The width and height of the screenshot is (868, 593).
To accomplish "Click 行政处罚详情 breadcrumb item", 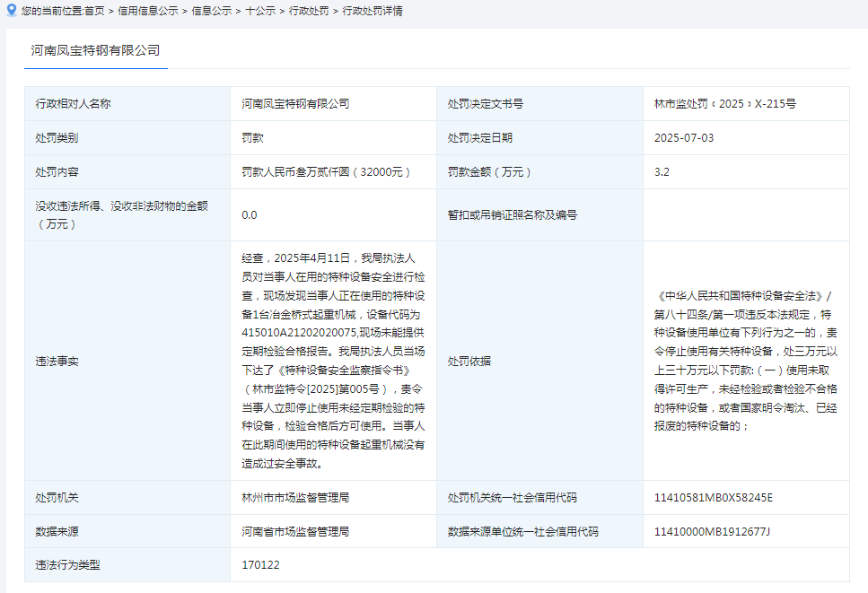I will pos(373,11).
